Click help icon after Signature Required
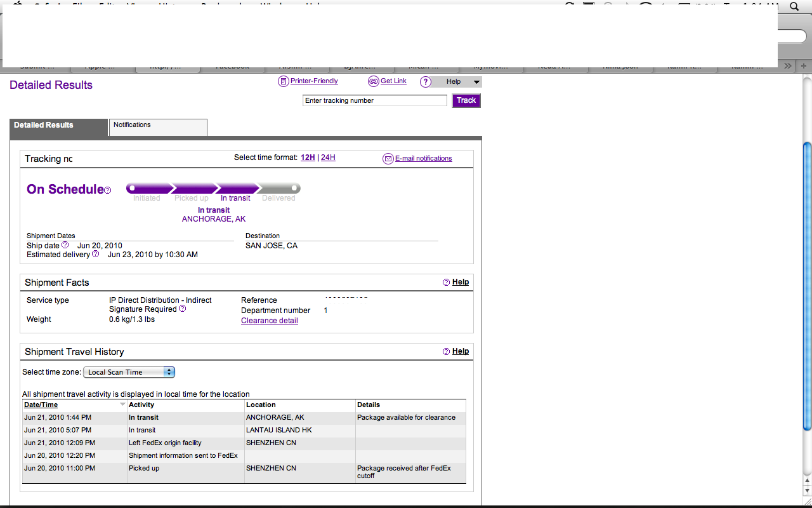This screenshot has height=508, width=812. pyautogui.click(x=182, y=309)
